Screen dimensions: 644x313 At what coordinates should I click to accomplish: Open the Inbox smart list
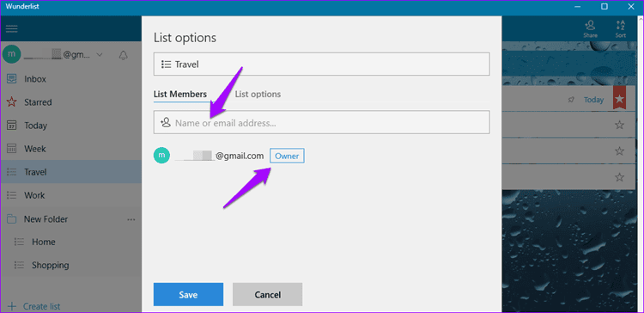(x=71, y=78)
